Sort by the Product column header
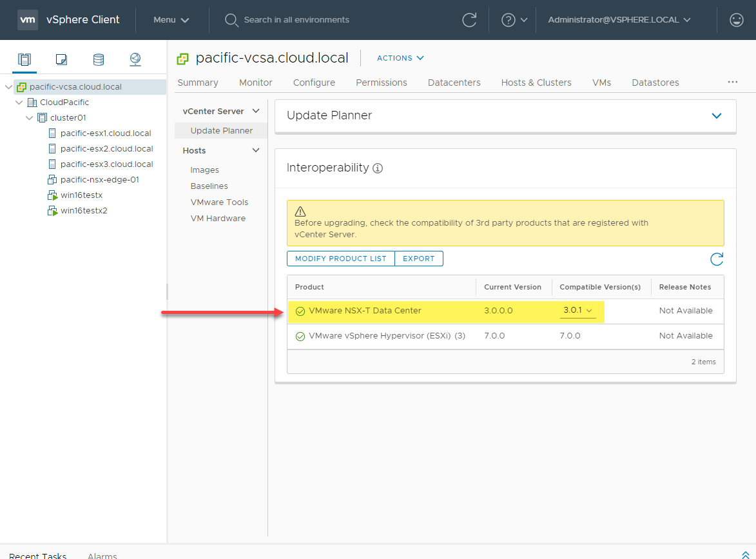 pyautogui.click(x=309, y=287)
